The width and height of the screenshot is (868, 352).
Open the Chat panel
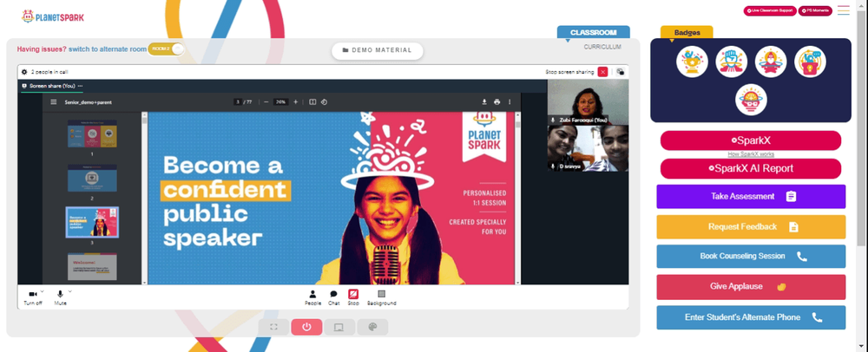pos(334,297)
